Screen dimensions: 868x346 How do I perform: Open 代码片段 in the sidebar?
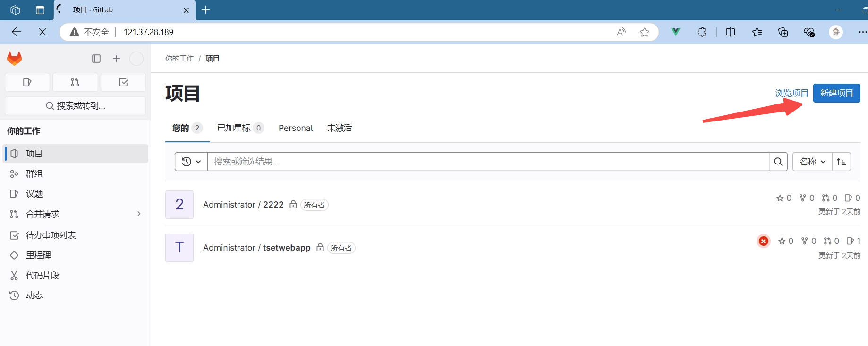click(77, 276)
